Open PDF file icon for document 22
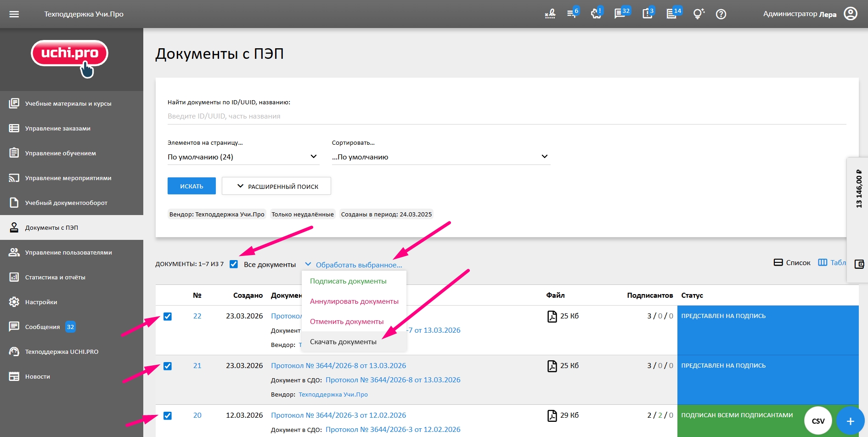This screenshot has width=868, height=437. coord(552,316)
